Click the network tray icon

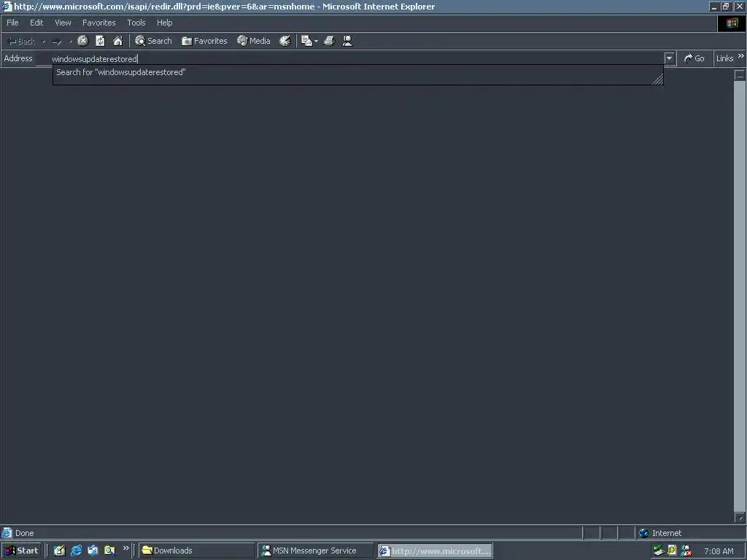click(659, 551)
